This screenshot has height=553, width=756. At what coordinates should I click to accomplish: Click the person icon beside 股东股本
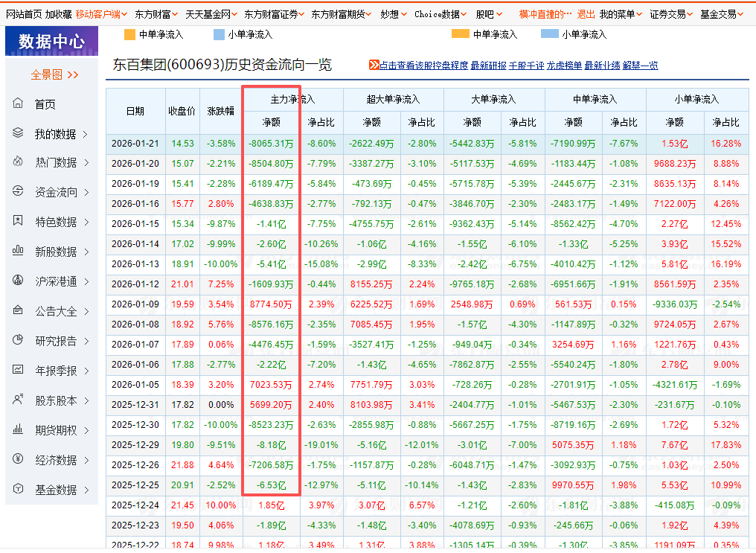pyautogui.click(x=18, y=400)
